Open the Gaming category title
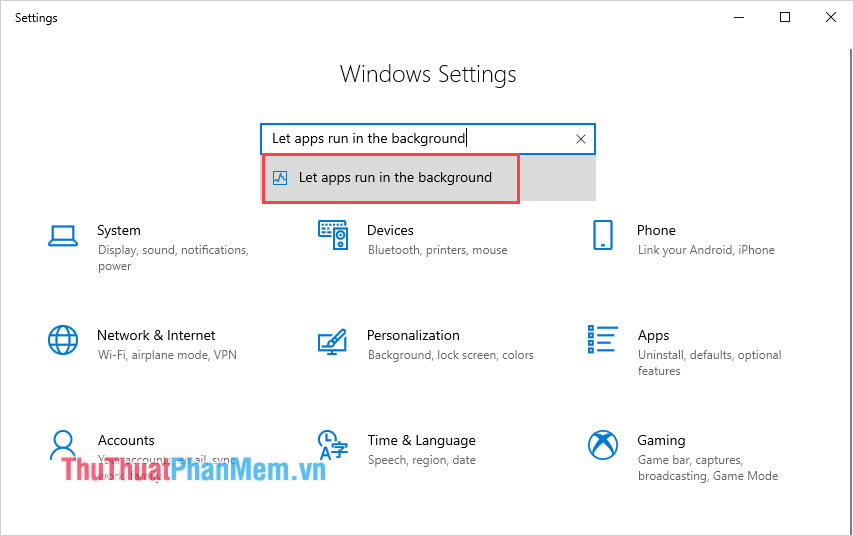Image resolution: width=854 pixels, height=536 pixels. coord(661,440)
